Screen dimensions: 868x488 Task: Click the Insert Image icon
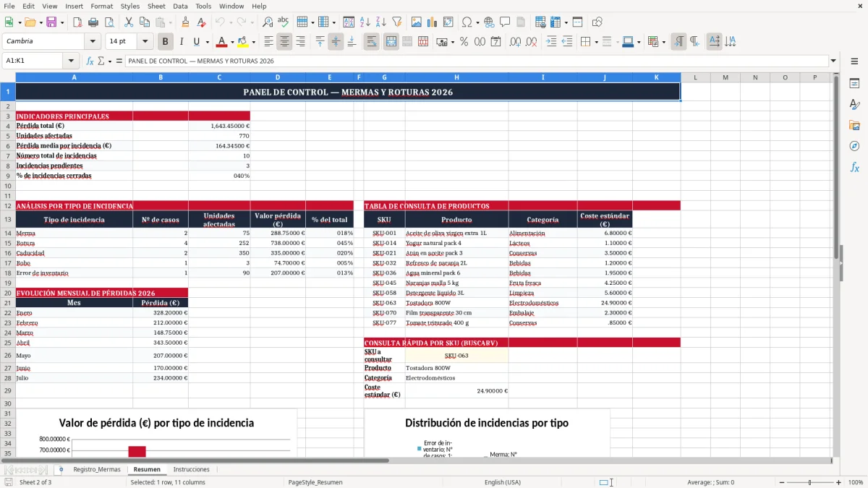416,22
